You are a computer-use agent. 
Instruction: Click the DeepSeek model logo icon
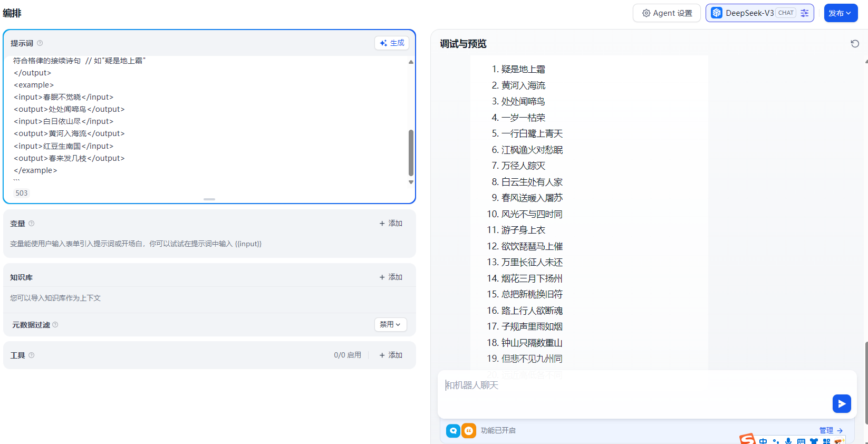[717, 13]
